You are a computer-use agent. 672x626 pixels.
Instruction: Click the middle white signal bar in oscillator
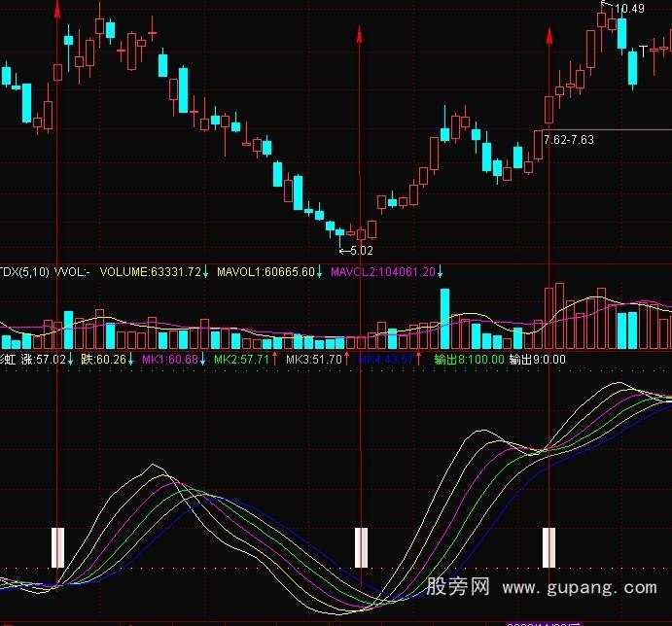(x=361, y=547)
